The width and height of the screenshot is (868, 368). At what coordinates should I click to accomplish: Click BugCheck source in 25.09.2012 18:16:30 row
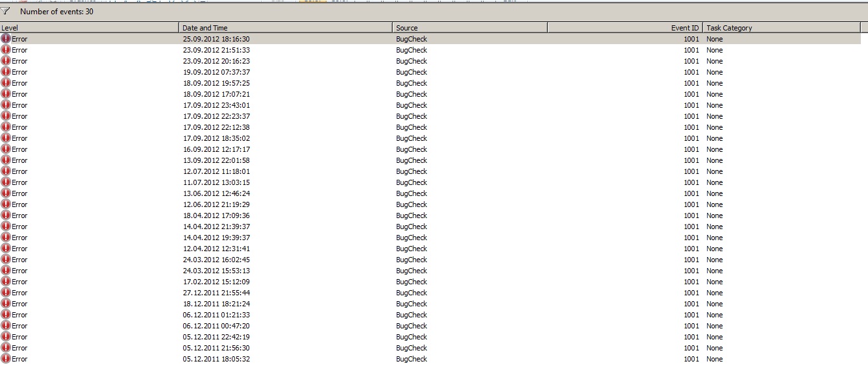[x=412, y=39]
